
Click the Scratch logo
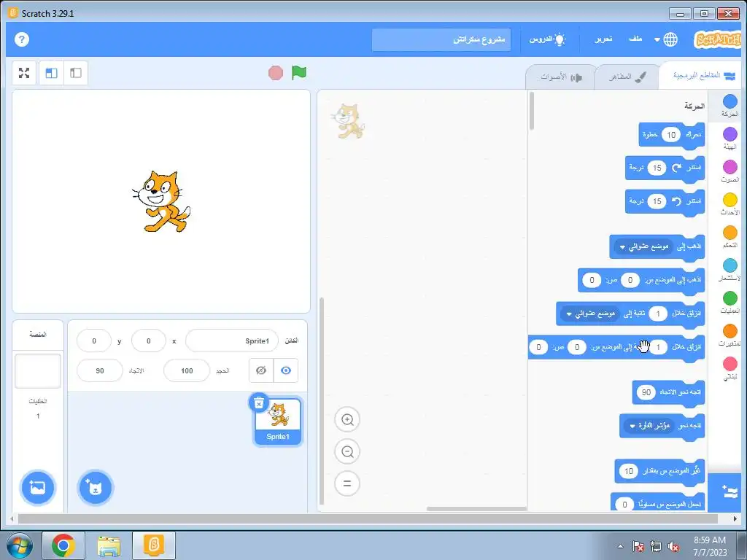(717, 39)
